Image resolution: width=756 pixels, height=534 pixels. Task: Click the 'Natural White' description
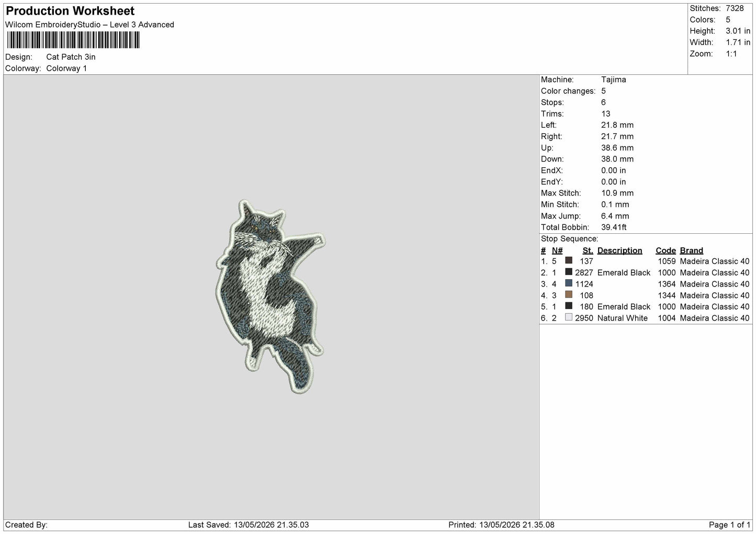click(622, 318)
